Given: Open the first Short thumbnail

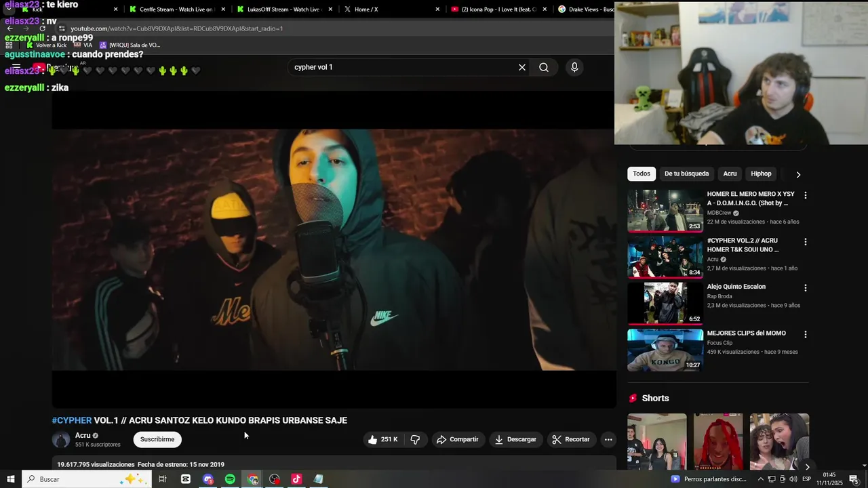Looking at the screenshot, I should pos(657,441).
